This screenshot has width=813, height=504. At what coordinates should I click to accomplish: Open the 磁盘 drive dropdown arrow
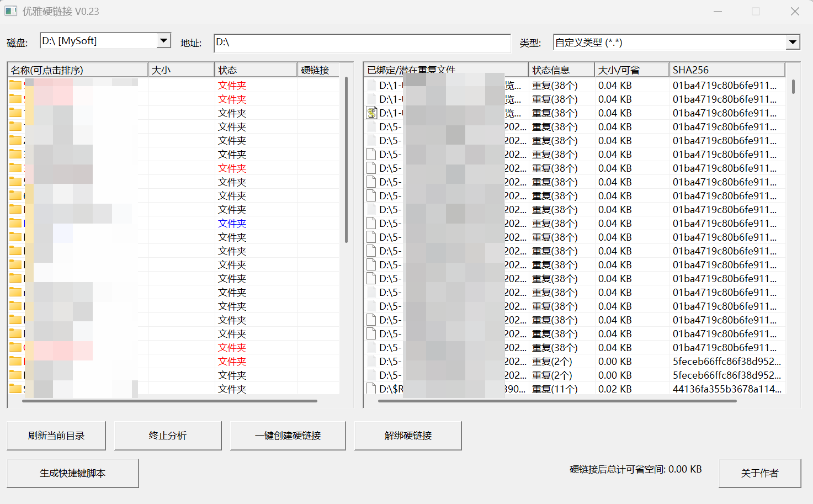[x=163, y=41]
